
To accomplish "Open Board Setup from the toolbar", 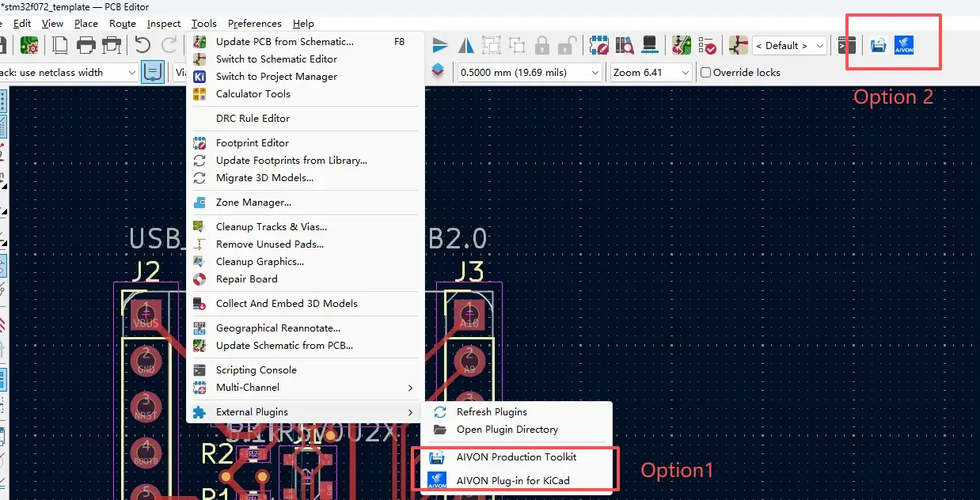I will coord(29,45).
